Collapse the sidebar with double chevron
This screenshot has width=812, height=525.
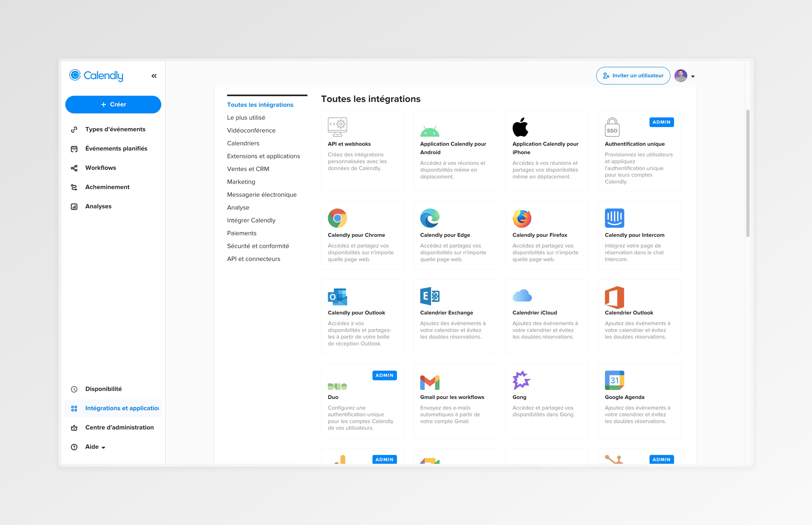tap(154, 76)
